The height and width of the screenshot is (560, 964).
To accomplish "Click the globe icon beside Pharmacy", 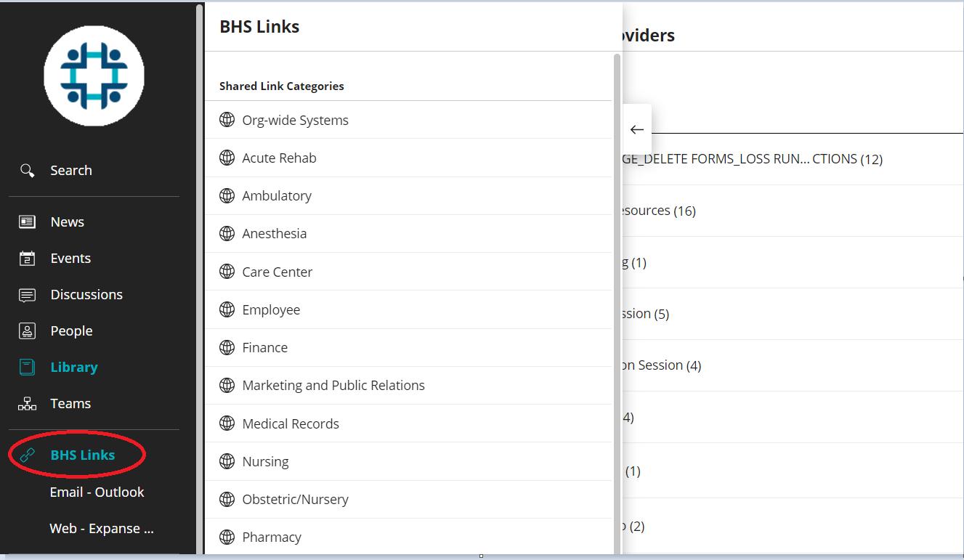I will click(227, 537).
